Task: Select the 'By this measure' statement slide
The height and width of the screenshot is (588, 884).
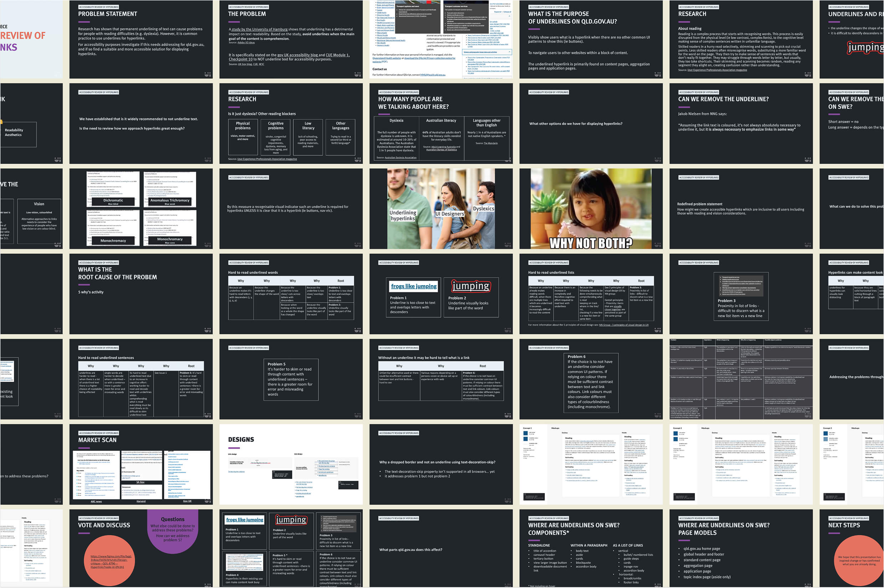Action: point(291,208)
